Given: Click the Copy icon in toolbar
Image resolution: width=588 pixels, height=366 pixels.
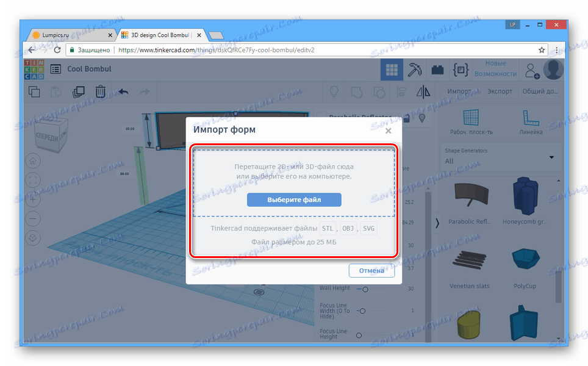Looking at the screenshot, I should [x=34, y=91].
